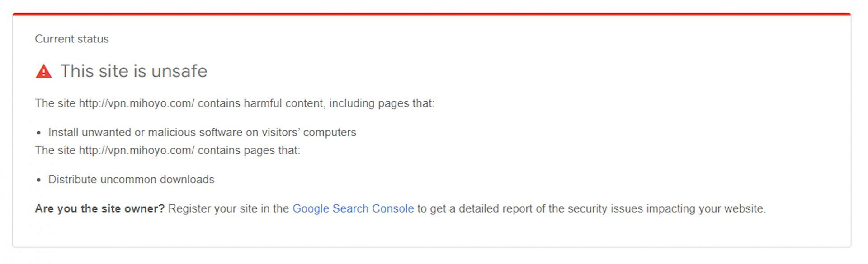Click the bold 'Are you the site owner?' text

pyautogui.click(x=100, y=208)
